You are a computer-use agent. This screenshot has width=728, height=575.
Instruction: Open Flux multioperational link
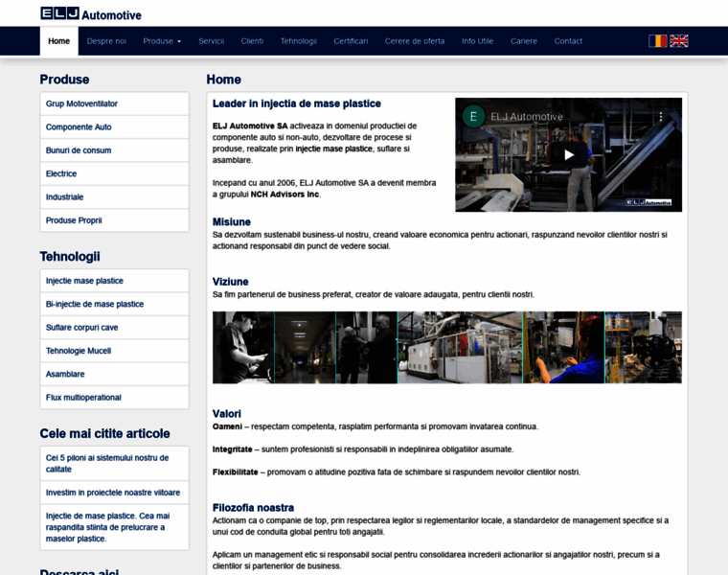tap(114, 397)
